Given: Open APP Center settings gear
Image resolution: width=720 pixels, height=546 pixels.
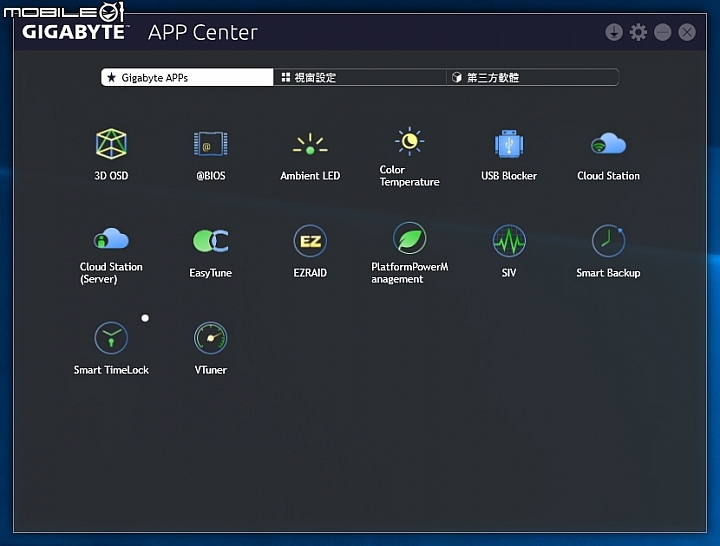Looking at the screenshot, I should tap(638, 32).
